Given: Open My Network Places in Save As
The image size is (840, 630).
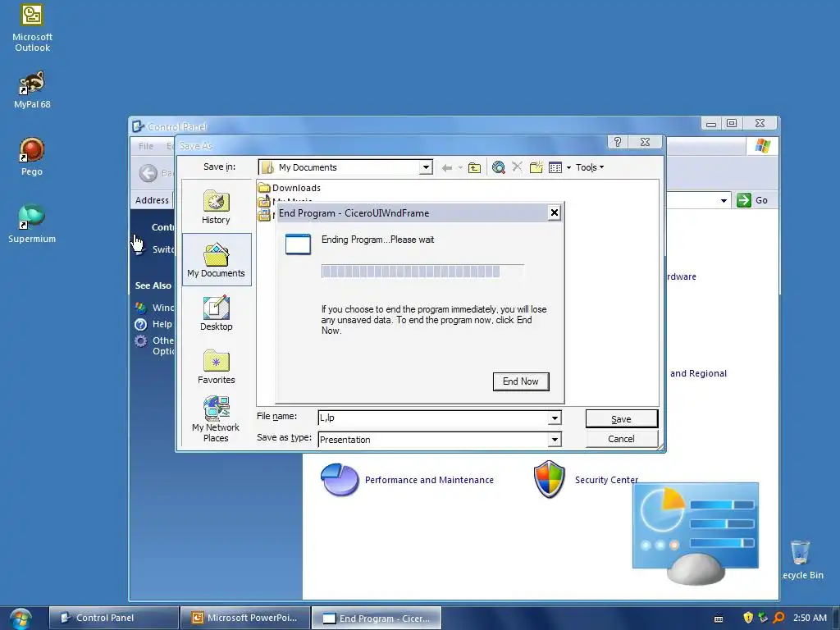Looking at the screenshot, I should [x=216, y=419].
